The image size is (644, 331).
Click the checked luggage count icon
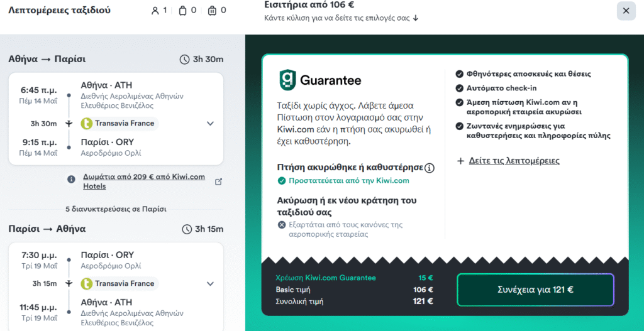click(212, 11)
